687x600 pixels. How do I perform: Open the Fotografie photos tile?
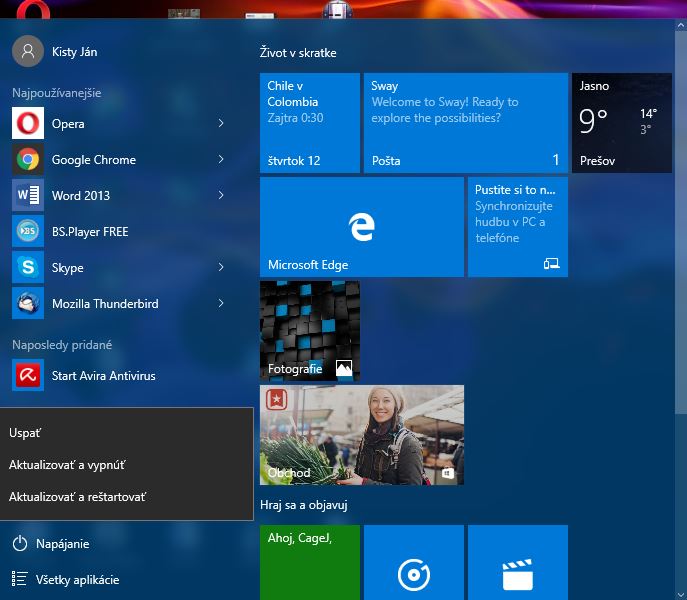point(310,331)
